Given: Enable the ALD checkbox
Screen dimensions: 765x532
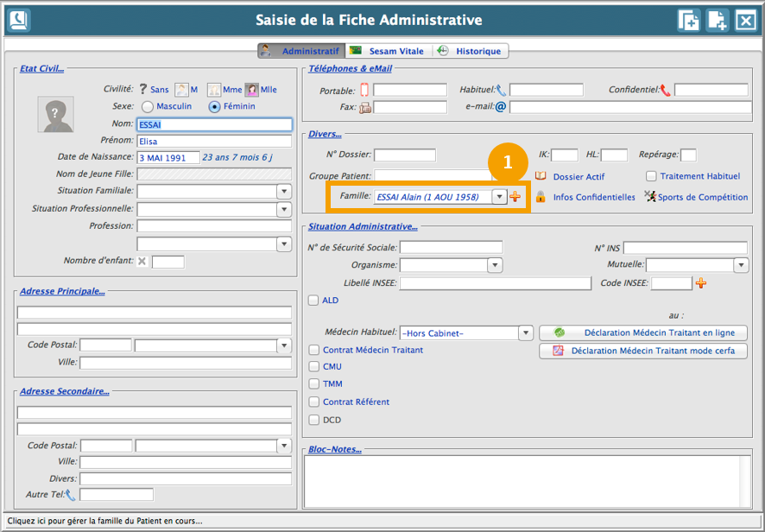Looking at the screenshot, I should [314, 301].
